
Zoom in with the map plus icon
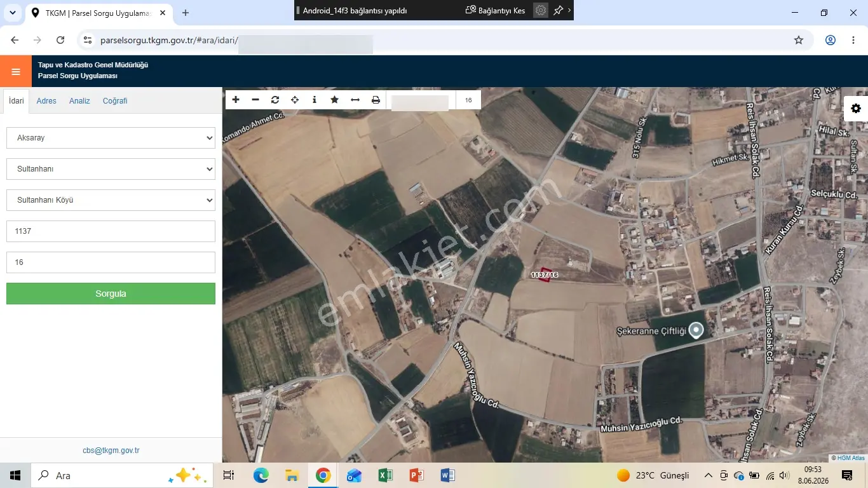[236, 100]
